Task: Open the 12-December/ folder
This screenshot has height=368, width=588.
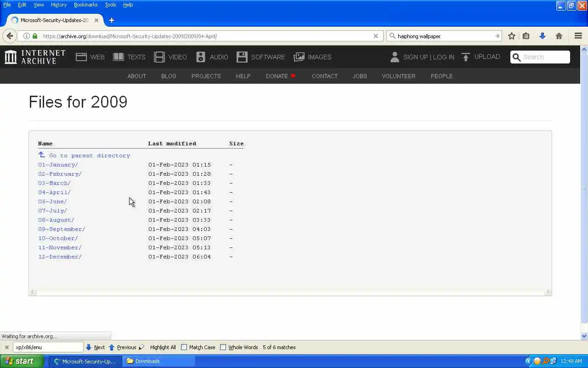Action: (x=60, y=257)
